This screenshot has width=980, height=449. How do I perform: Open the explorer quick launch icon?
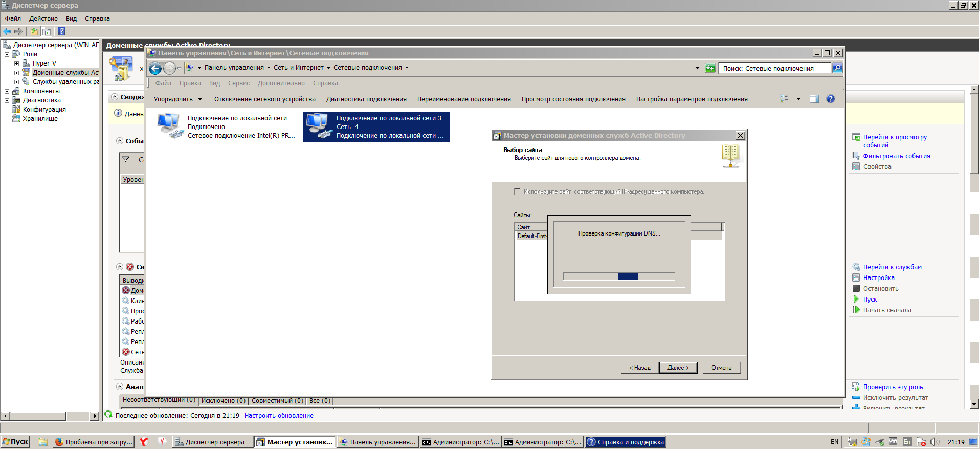pos(43,442)
